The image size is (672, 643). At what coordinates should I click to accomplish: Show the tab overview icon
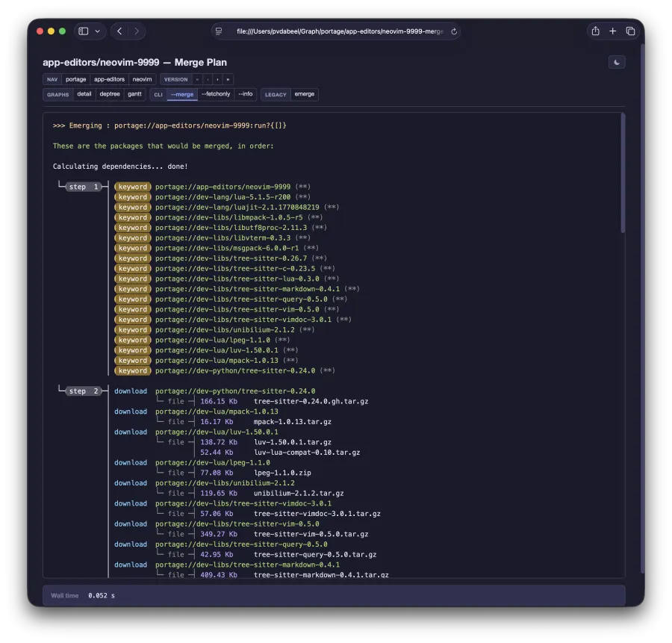click(630, 31)
